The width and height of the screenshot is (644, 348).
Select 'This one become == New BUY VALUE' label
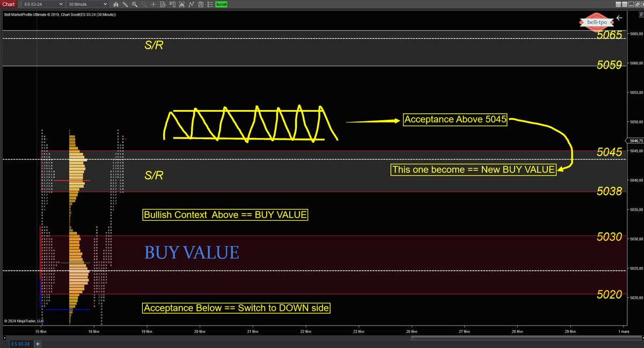[474, 170]
